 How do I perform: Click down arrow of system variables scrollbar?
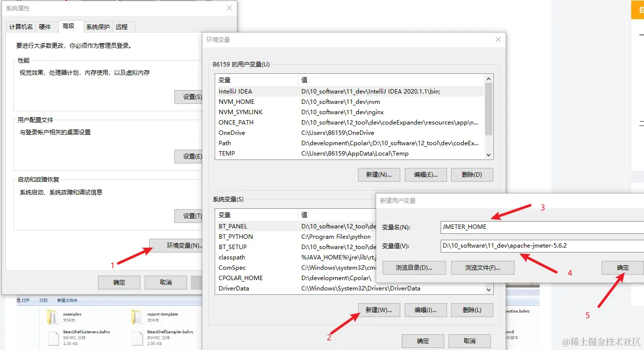[x=488, y=290]
